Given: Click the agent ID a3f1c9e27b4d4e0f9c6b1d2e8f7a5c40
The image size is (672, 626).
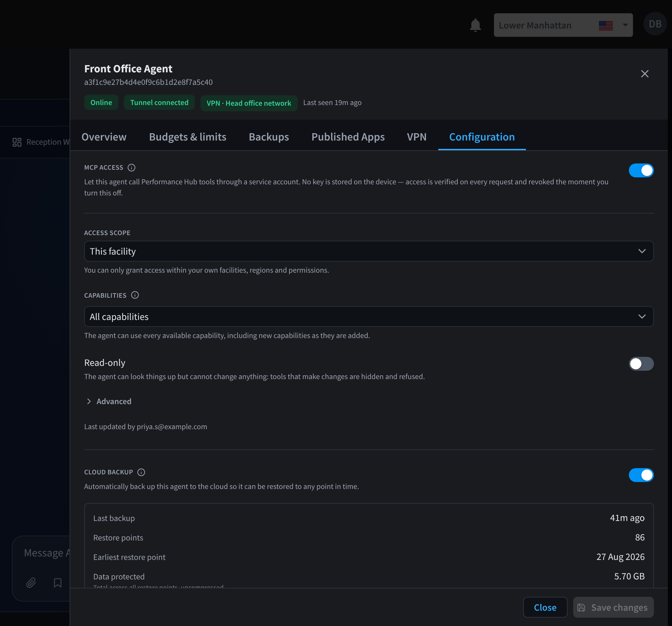Looking at the screenshot, I should [x=149, y=82].
